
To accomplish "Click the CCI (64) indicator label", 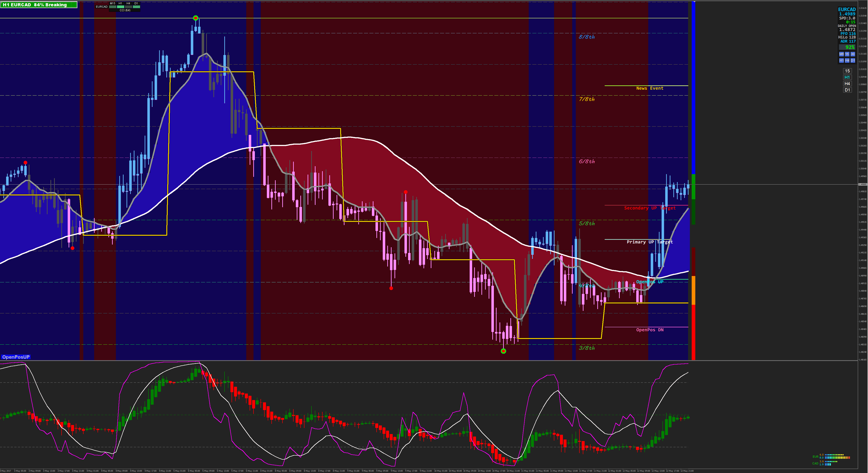I will coord(125,10).
